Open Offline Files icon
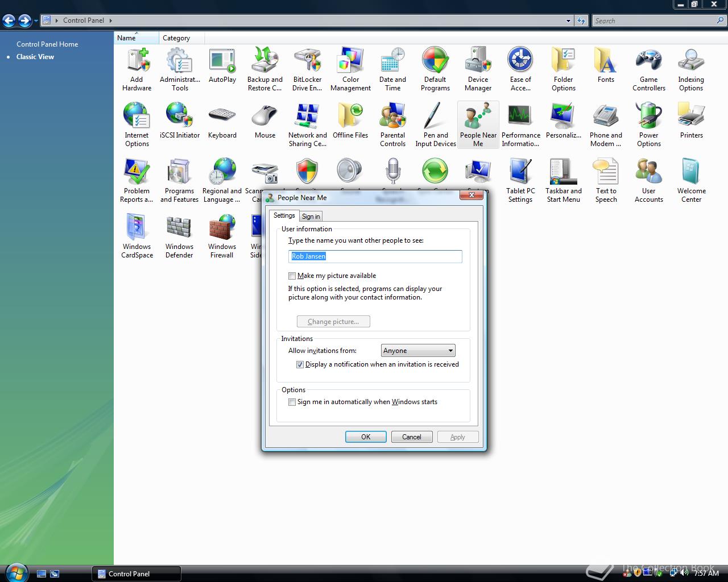This screenshot has height=582, width=728. 350,121
